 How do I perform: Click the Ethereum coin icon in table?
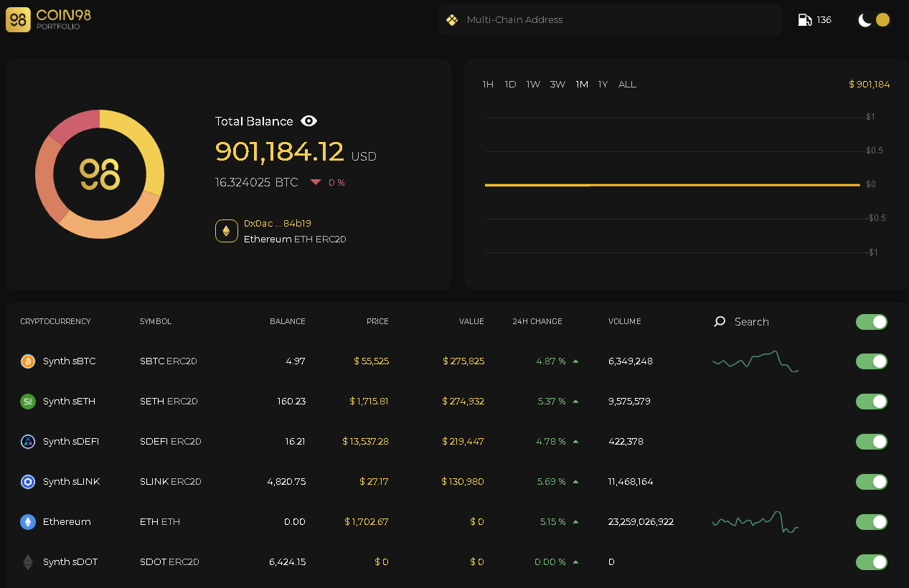click(28, 522)
